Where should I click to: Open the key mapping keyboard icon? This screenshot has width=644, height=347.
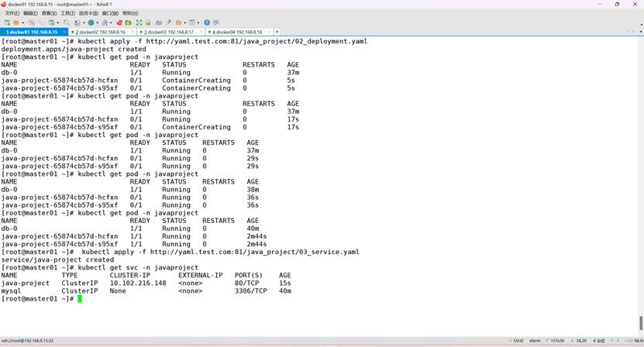[x=159, y=22]
